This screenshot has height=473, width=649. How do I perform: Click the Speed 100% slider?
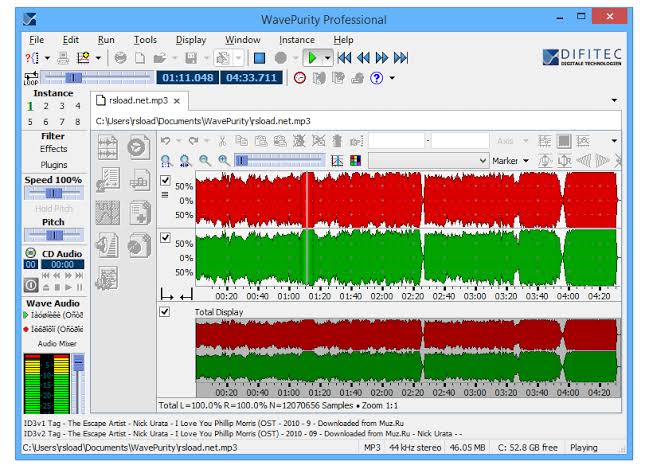[x=54, y=193]
